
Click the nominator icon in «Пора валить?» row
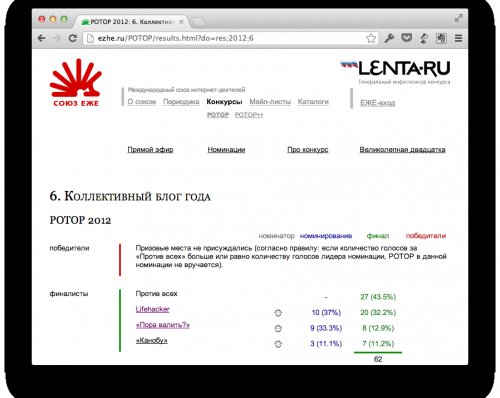(x=278, y=328)
